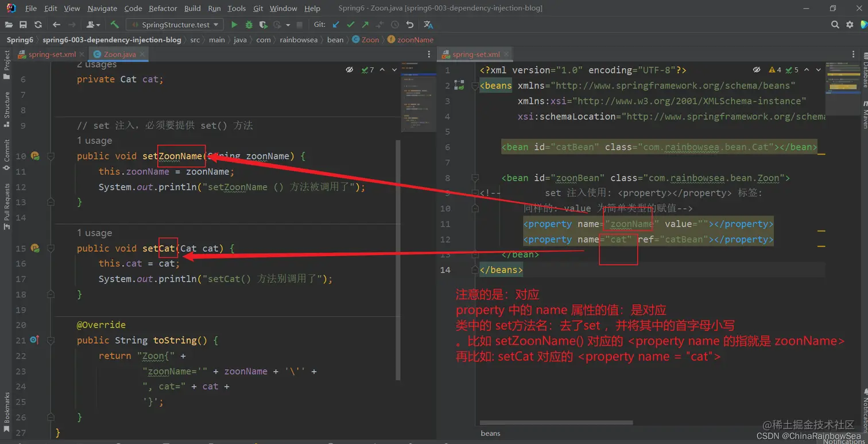Screen dimensions: 868x444
Task: Click '1 usage' hint above setCat method
Action: (95, 233)
